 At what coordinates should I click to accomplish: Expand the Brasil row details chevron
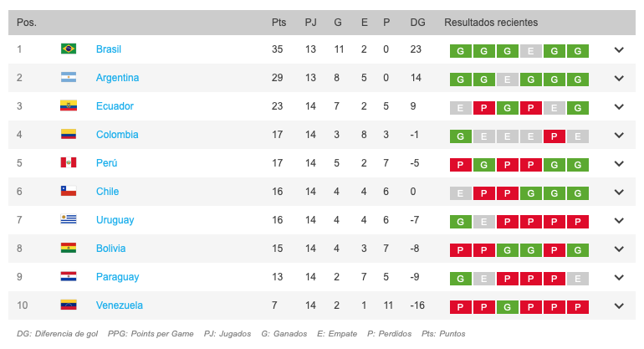[x=619, y=49]
